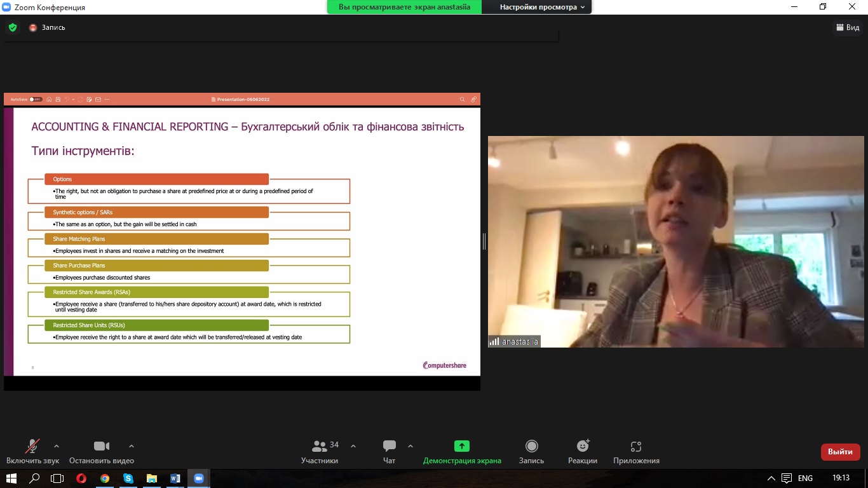Toggle the AutoSave switch in PowerPoint
This screenshot has height=488, width=868.
click(36, 99)
